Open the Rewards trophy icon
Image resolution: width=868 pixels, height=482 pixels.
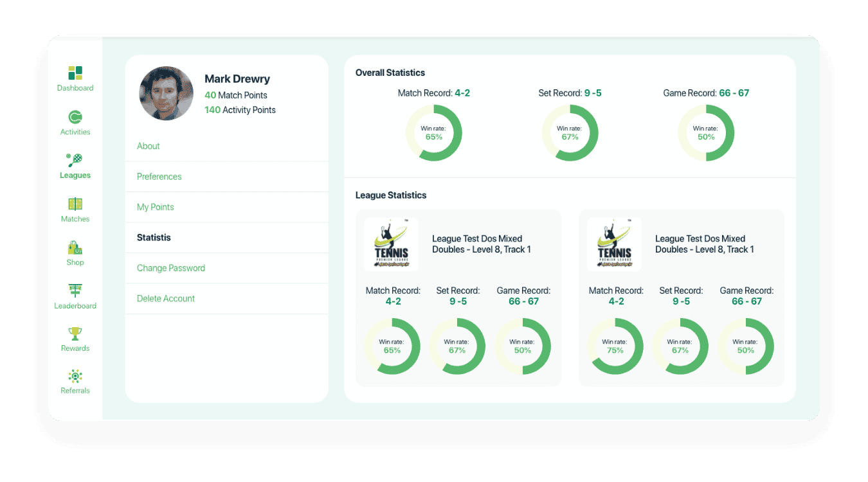click(75, 334)
